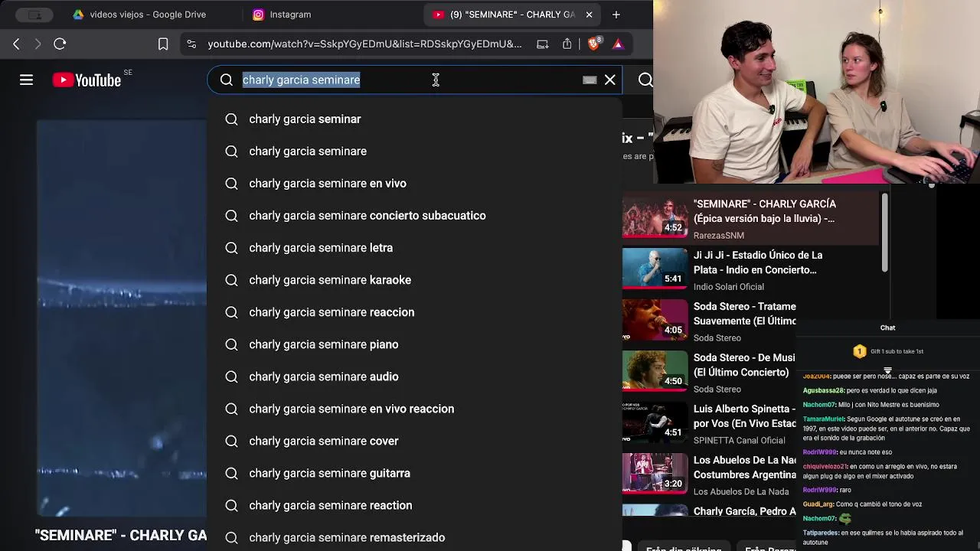Select 'charly garcia seminare audio' suggestion
The image size is (980, 551).
414,377
